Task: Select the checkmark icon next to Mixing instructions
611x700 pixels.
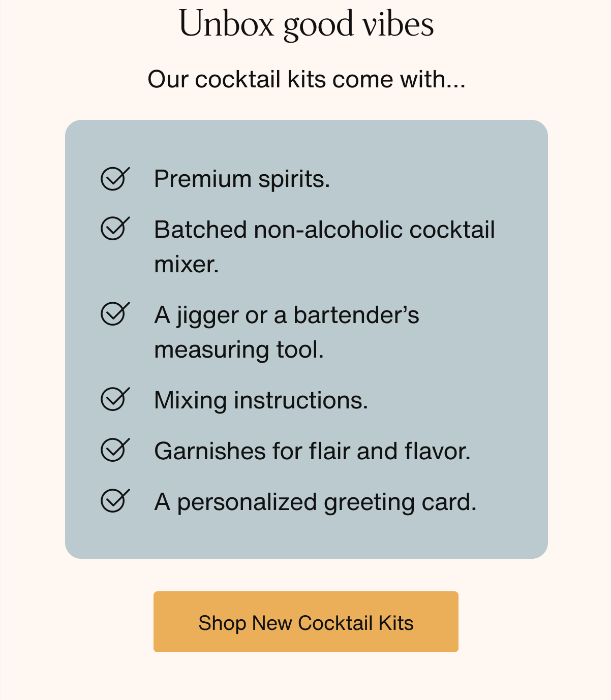Action: (115, 399)
